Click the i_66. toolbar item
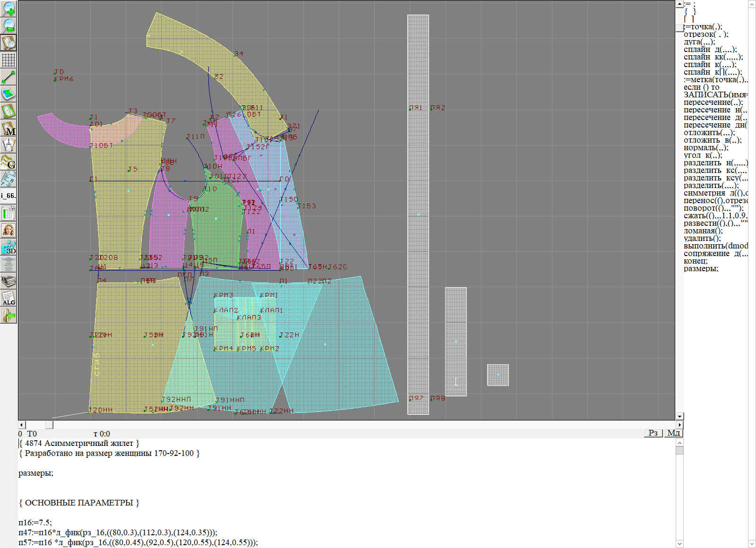Viewport: 756px width, 548px height. coord(9,196)
